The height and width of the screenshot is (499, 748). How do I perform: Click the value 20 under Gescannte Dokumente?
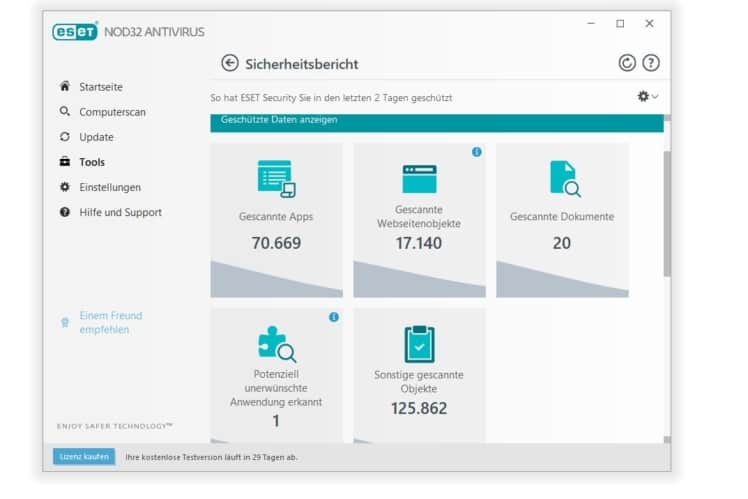pos(562,243)
